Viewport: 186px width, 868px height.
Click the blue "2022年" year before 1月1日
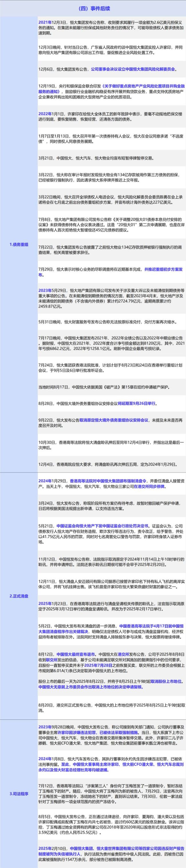45,114
